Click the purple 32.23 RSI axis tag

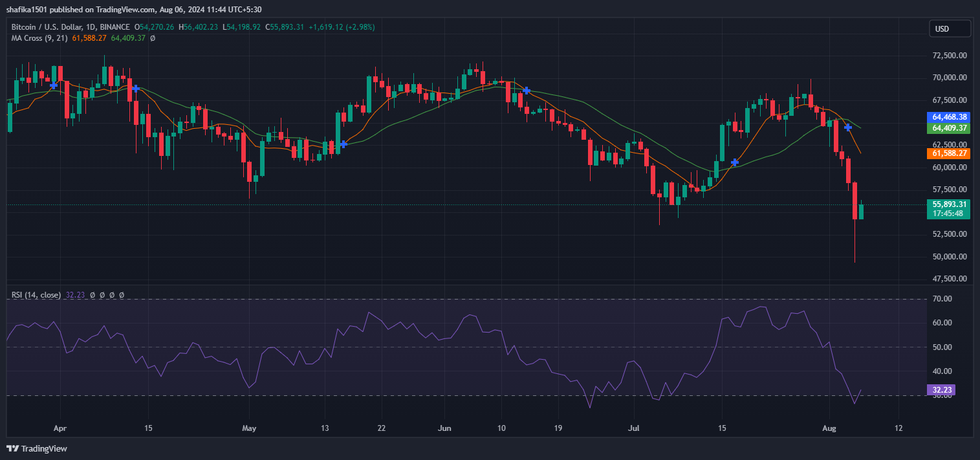coord(941,390)
